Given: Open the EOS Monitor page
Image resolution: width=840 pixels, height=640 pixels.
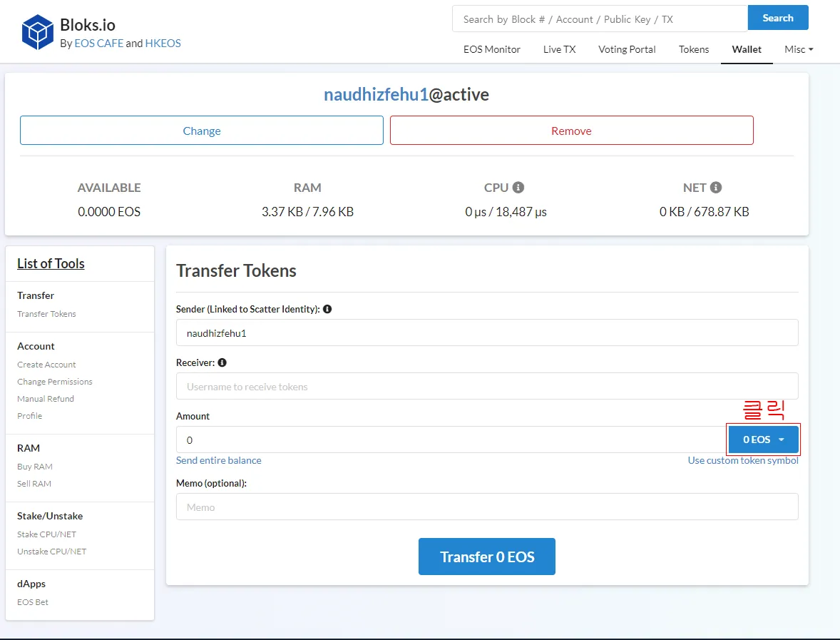Looking at the screenshot, I should [x=492, y=49].
